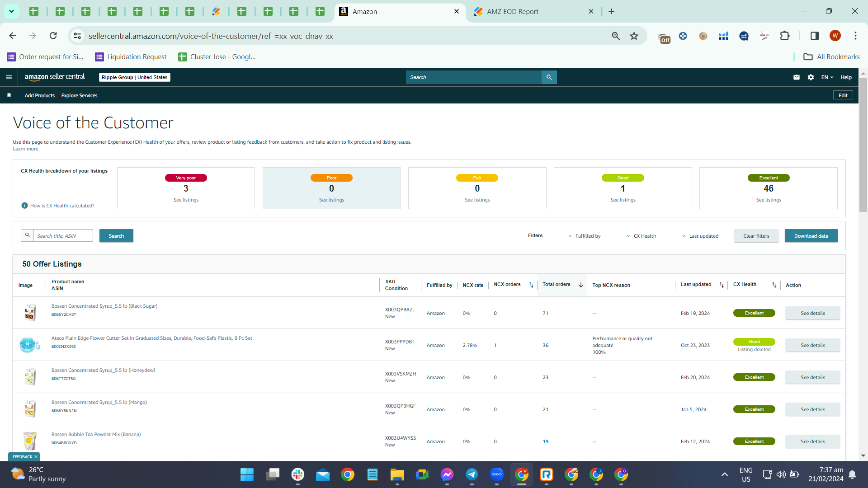Open the settings gear in Seller Central
Viewport: 868px width, 488px height.
(x=811, y=77)
